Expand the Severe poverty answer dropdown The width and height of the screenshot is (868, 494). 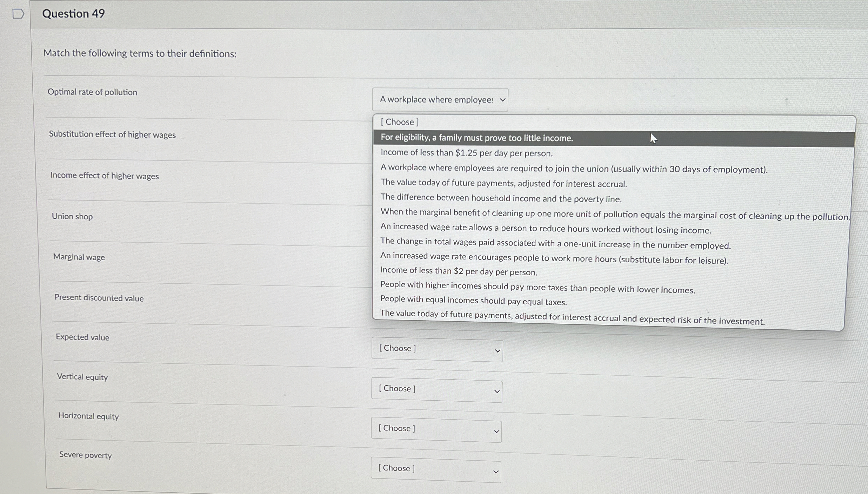[436, 470]
